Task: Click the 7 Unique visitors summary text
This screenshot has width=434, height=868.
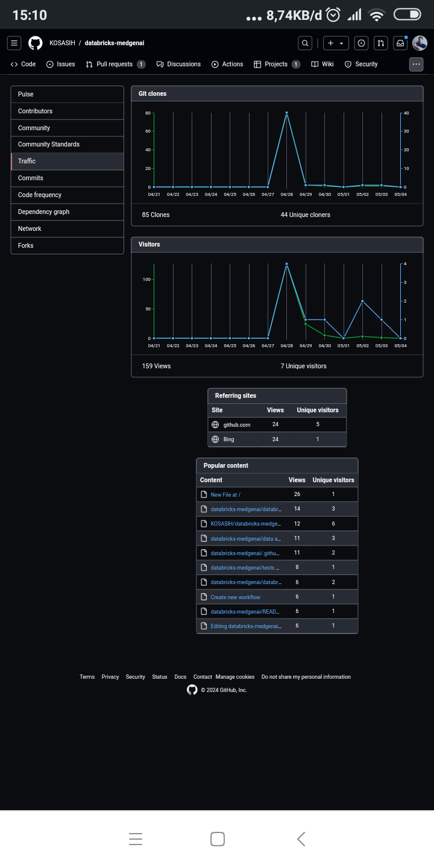Action: tap(304, 366)
